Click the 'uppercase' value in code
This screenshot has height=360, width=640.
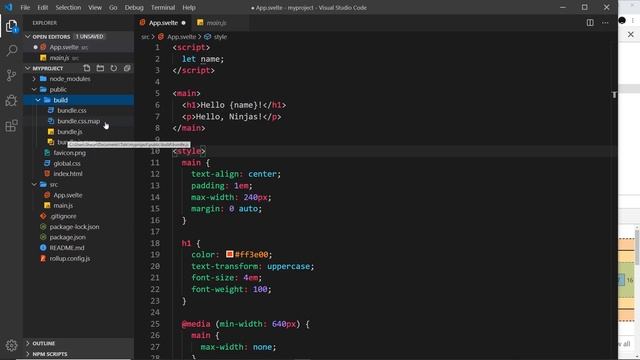tap(289, 266)
